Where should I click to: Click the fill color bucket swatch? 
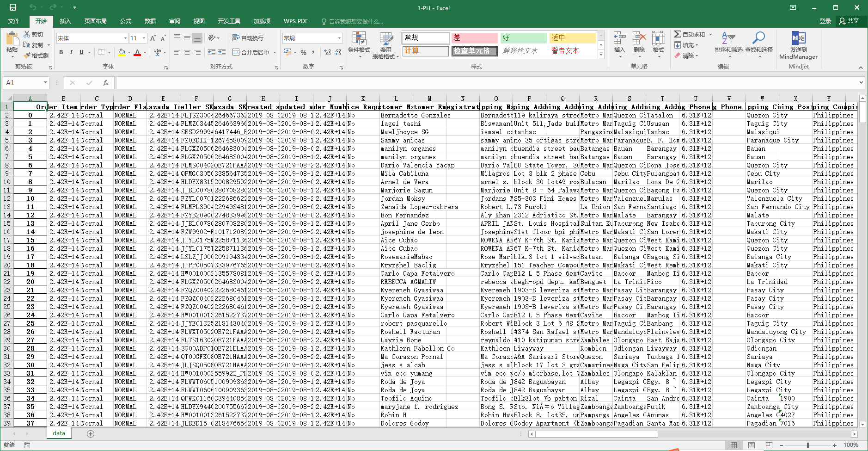122,52
